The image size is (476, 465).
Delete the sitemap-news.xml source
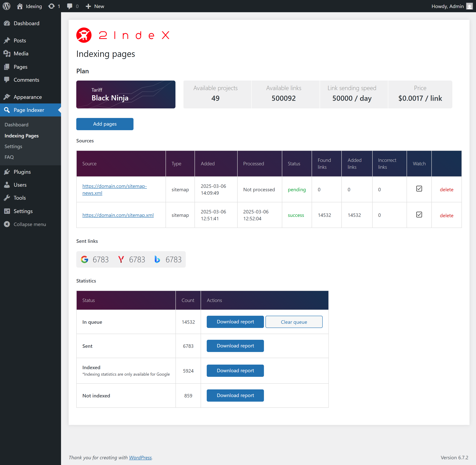pos(446,190)
